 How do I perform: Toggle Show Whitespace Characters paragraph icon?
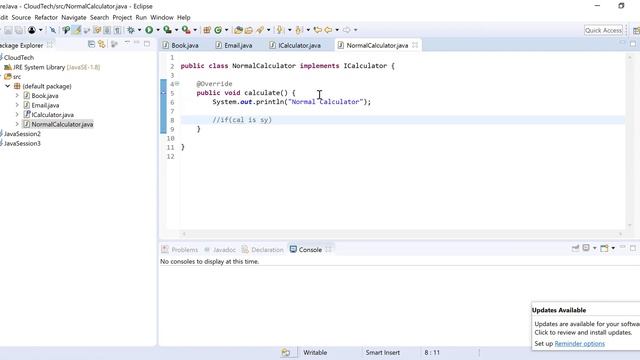tap(118, 30)
